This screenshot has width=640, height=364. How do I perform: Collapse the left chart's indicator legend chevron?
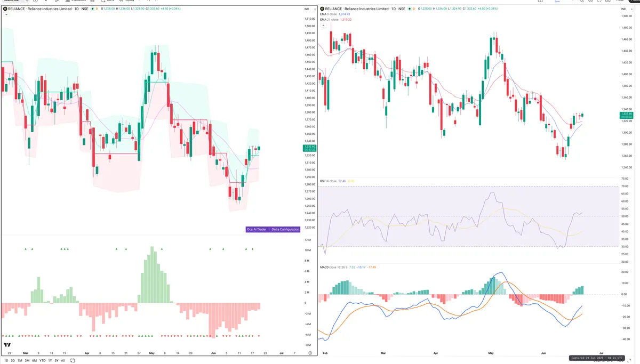pyautogui.click(x=6, y=15)
